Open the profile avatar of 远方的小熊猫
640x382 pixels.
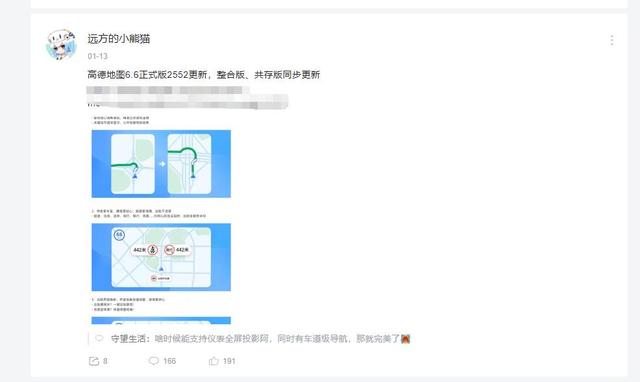point(61,44)
